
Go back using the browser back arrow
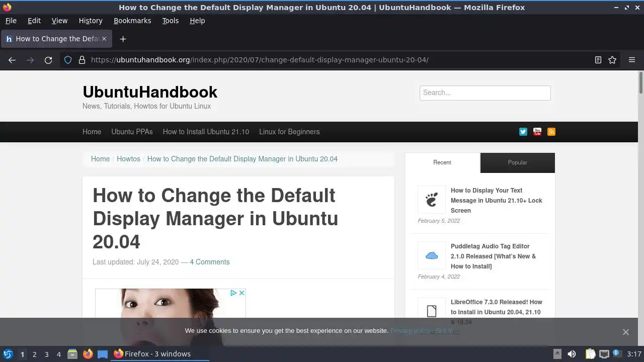[x=12, y=60]
